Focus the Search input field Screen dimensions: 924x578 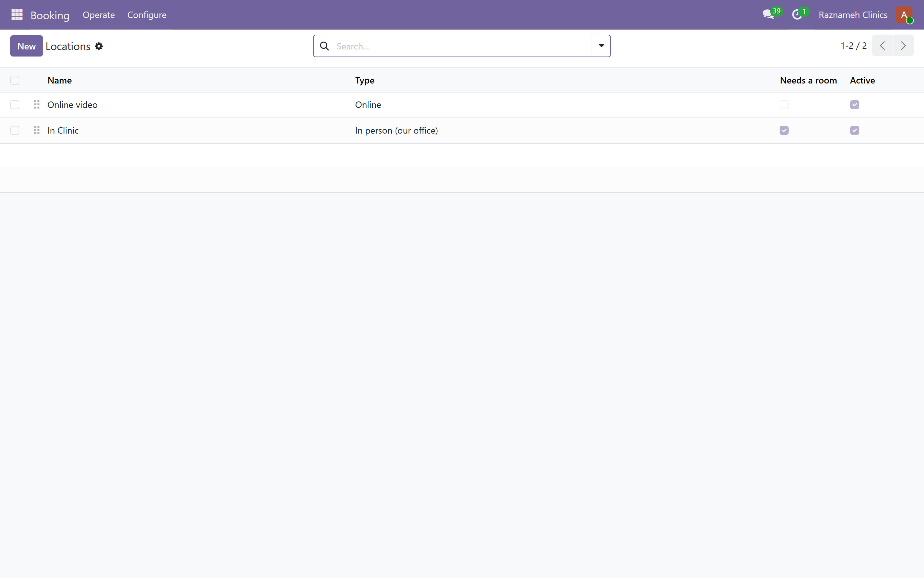point(461,46)
